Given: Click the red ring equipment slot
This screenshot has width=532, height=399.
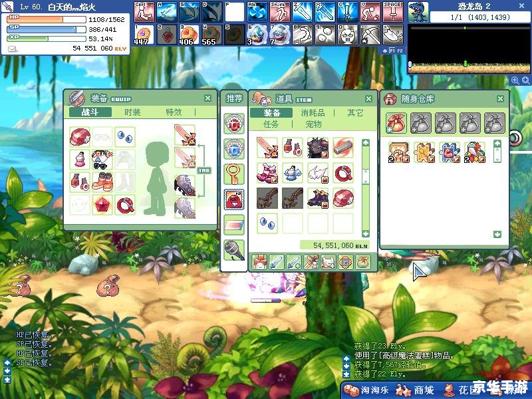Looking at the screenshot, I should click(125, 205).
